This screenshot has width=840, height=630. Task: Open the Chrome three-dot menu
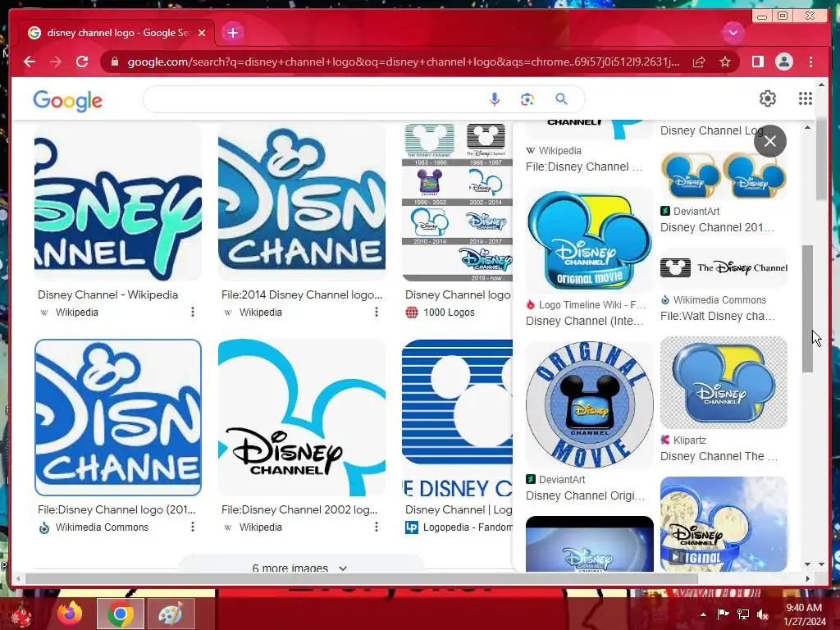pyautogui.click(x=810, y=62)
